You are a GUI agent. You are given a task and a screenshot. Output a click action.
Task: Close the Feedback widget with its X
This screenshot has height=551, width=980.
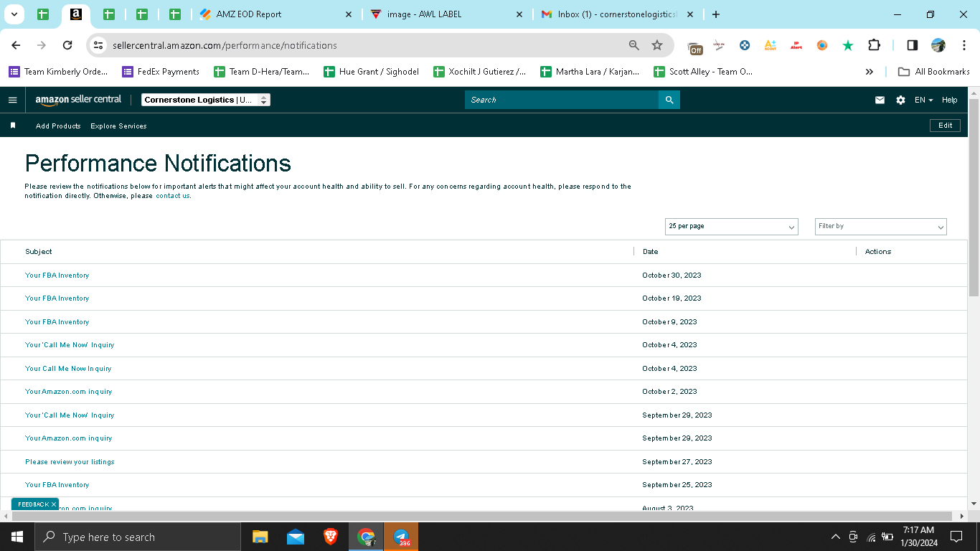coord(54,504)
